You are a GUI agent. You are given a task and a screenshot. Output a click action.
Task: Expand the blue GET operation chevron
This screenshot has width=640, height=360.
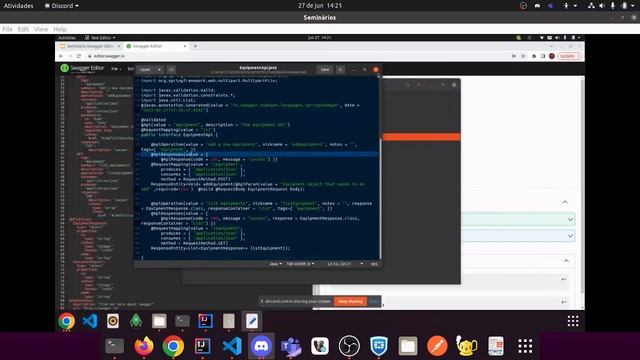[570, 236]
